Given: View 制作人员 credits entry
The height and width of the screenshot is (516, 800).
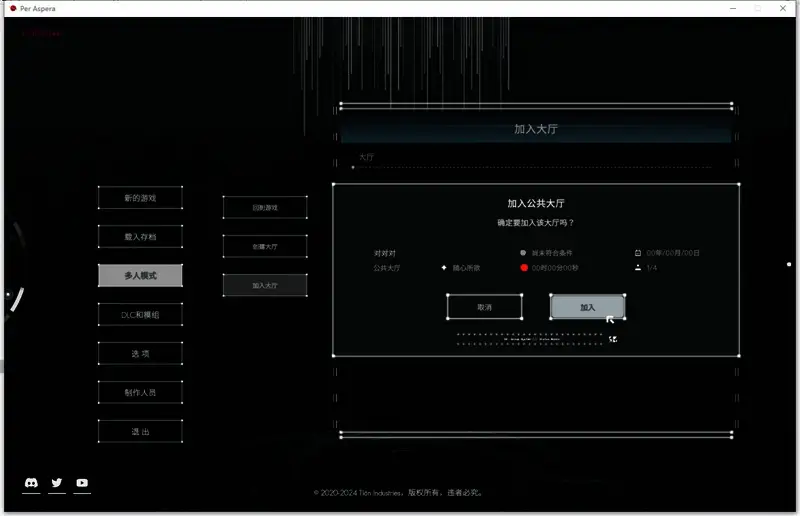Looking at the screenshot, I should [x=140, y=392].
